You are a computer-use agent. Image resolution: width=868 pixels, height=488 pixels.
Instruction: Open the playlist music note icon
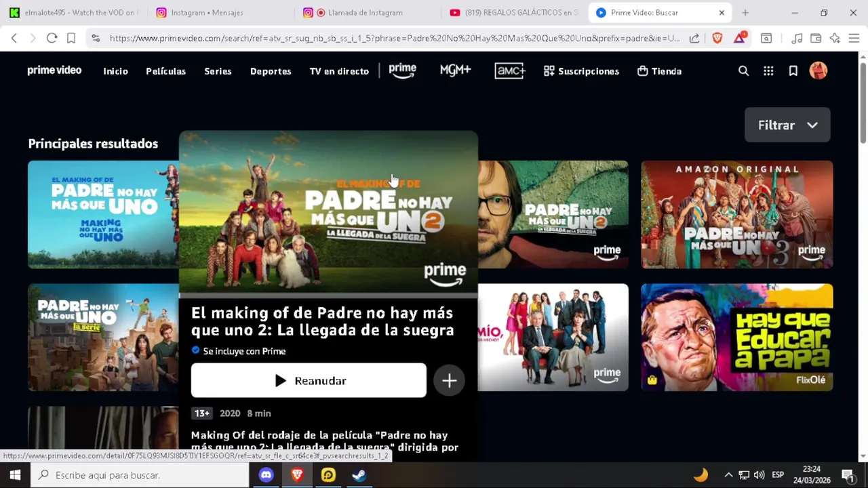[x=797, y=38]
